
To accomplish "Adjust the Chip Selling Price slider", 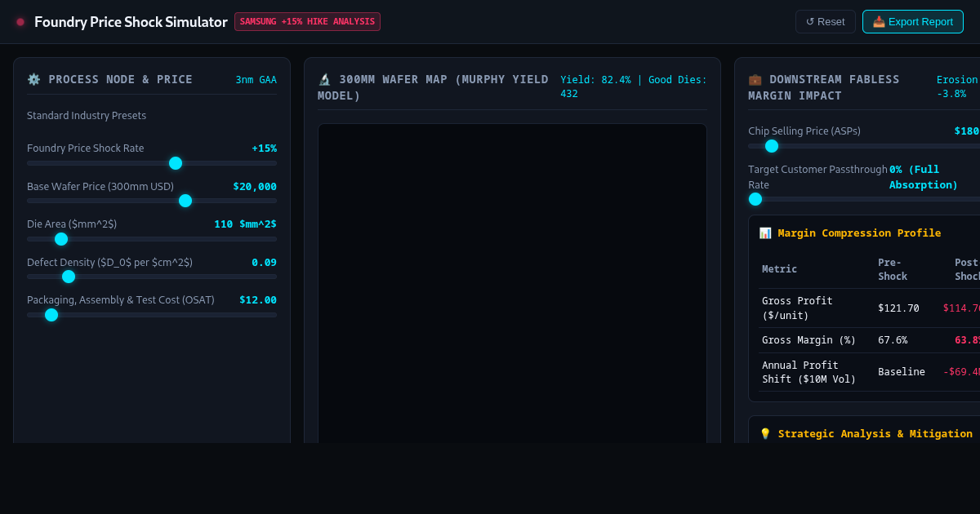I will pyautogui.click(x=864, y=146).
